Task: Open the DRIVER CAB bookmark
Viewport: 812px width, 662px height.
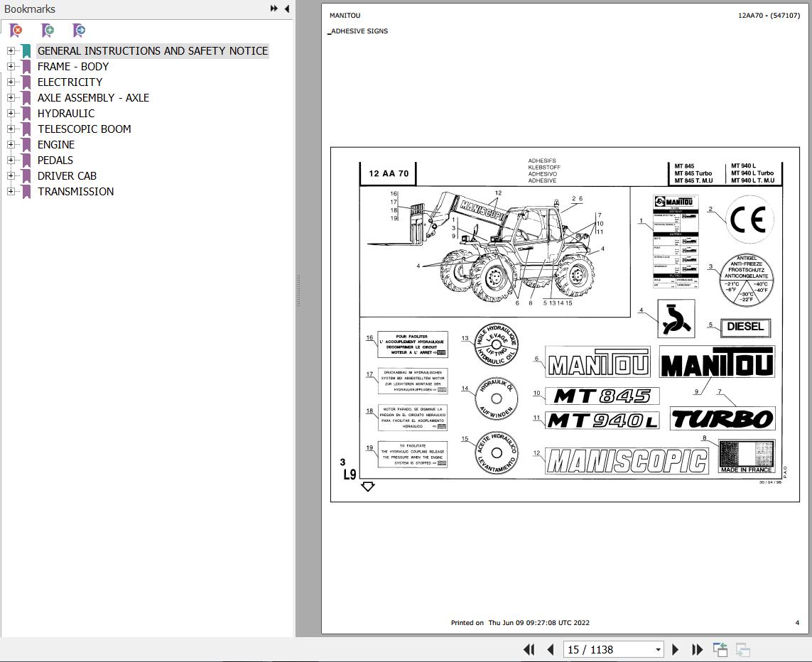Action: click(x=67, y=175)
